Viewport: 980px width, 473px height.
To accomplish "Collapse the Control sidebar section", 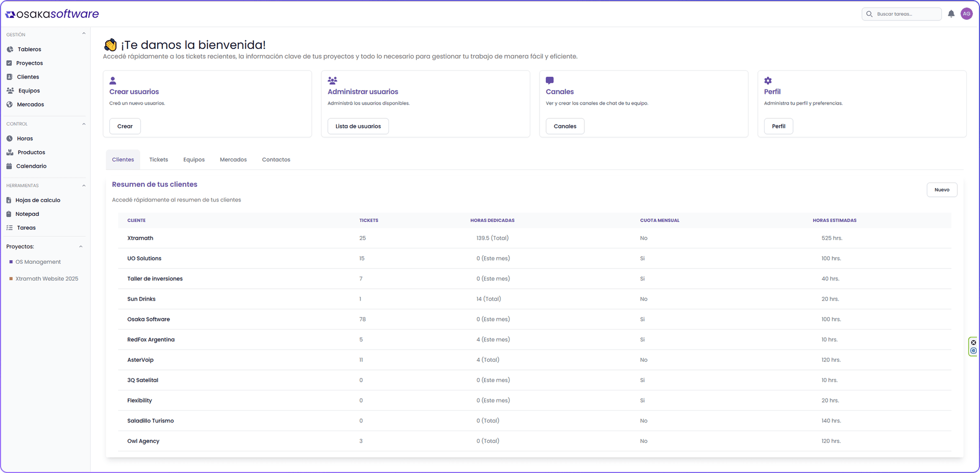I will [x=84, y=124].
